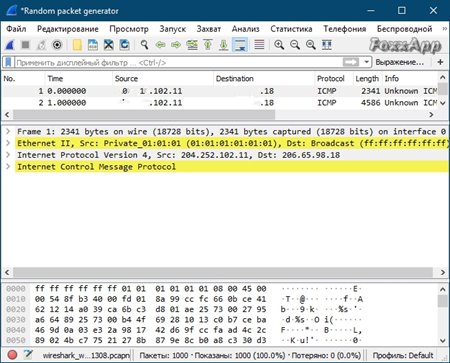Sort by the No. column
The width and height of the screenshot is (450, 363).
[x=23, y=79]
